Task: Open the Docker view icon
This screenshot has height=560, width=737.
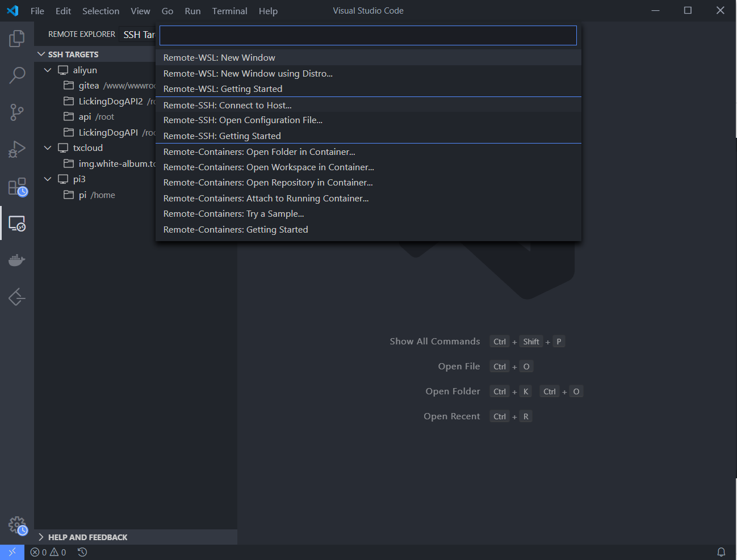Action: (x=17, y=260)
